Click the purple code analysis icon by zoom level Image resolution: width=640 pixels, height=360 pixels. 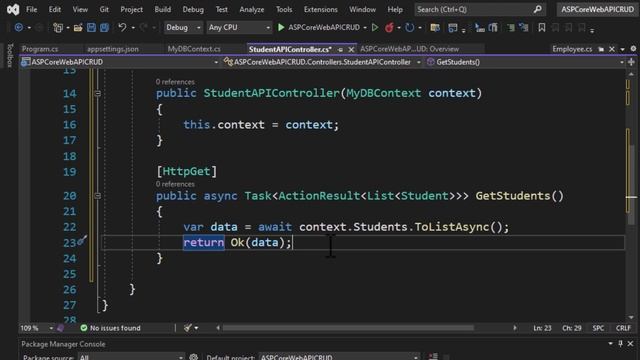(60, 328)
